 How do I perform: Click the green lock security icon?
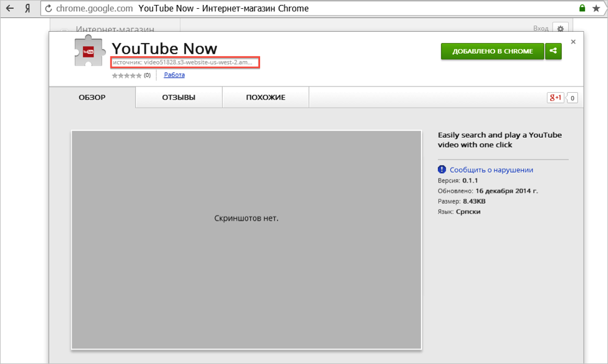(x=582, y=8)
